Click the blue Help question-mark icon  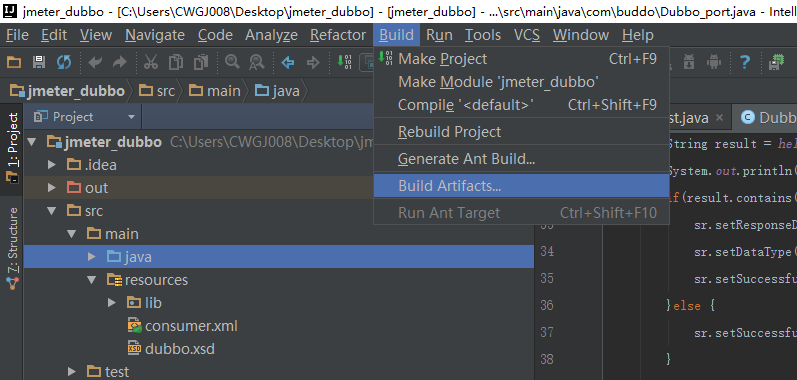(x=745, y=62)
